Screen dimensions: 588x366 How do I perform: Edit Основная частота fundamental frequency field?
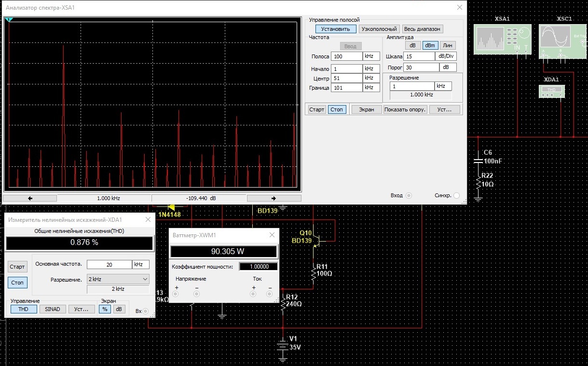point(109,265)
